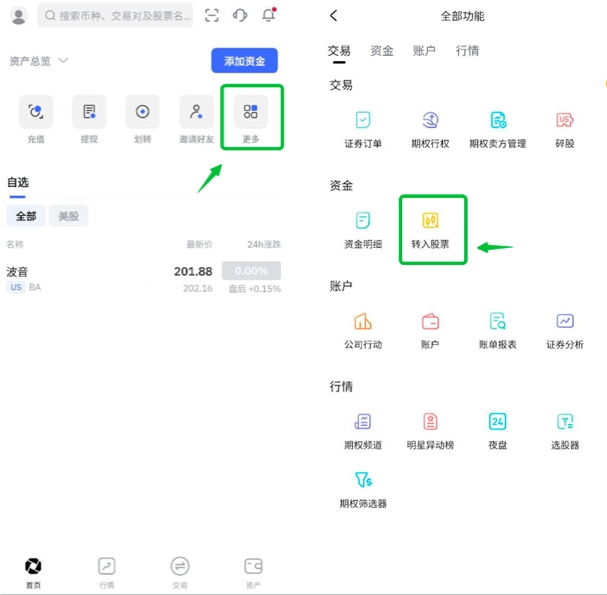The width and height of the screenshot is (607, 595).
Task: Open customer service headset icon
Action: tap(240, 15)
